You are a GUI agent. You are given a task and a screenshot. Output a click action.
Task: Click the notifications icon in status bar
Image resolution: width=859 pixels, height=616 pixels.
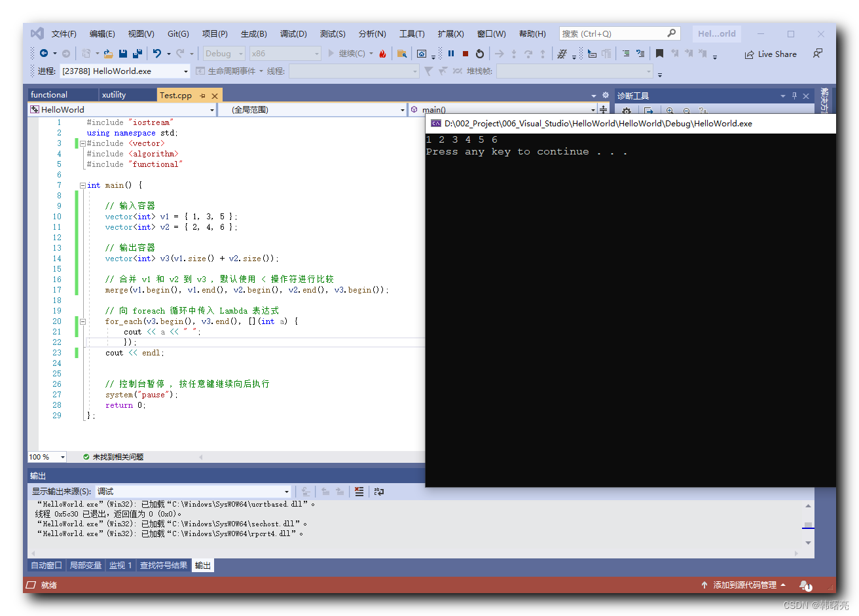click(805, 585)
